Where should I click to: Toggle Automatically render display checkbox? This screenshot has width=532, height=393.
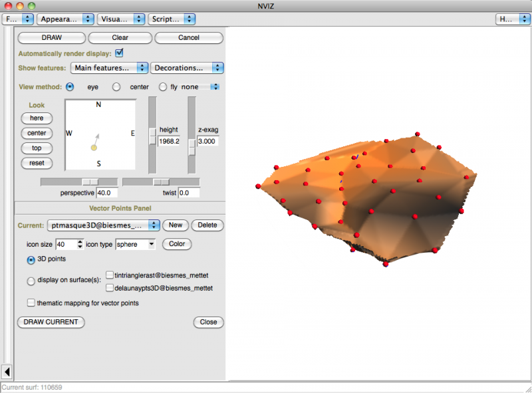coord(120,53)
